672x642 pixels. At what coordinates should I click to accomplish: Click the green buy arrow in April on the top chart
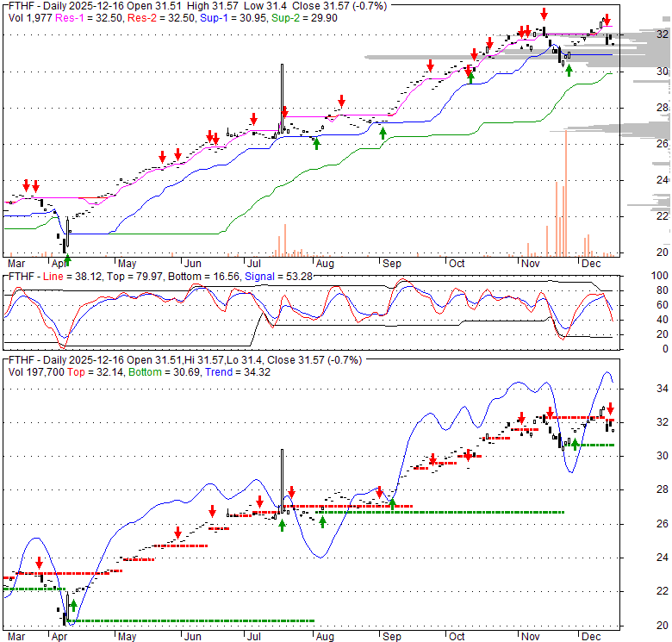pyautogui.click(x=67, y=259)
